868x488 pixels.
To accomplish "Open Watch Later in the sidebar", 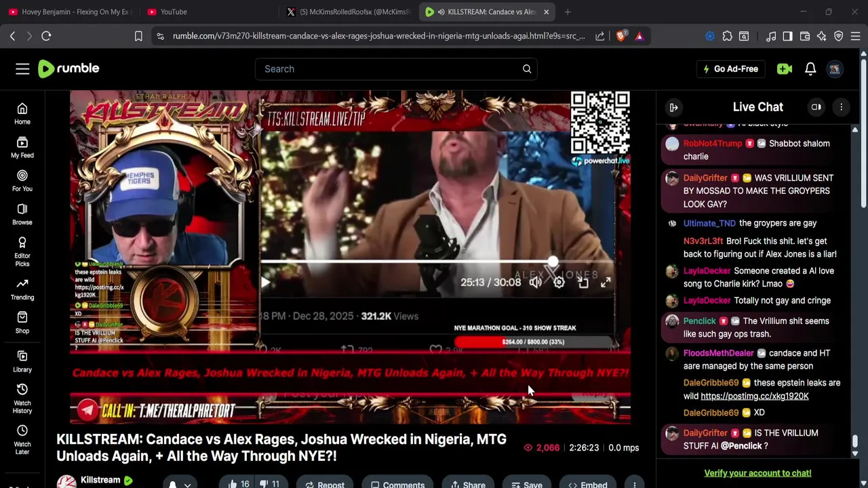I will coord(22,440).
